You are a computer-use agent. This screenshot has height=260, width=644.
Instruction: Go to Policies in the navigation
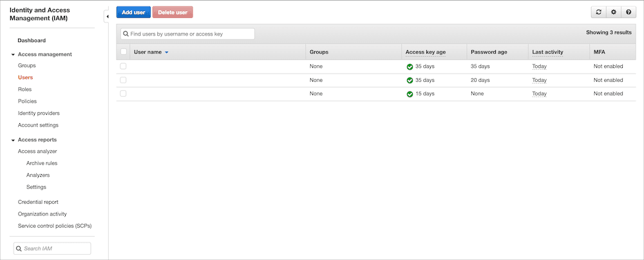pyautogui.click(x=27, y=101)
